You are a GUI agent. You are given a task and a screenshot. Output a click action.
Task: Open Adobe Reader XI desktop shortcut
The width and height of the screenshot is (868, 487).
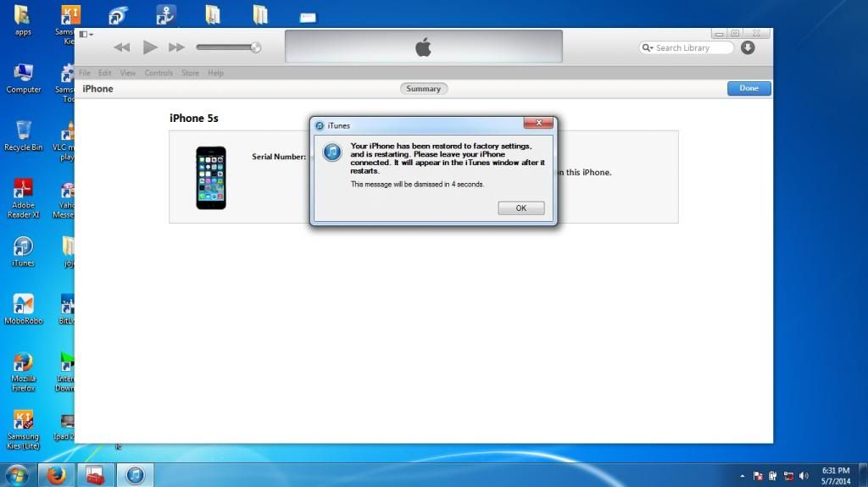tap(23, 198)
